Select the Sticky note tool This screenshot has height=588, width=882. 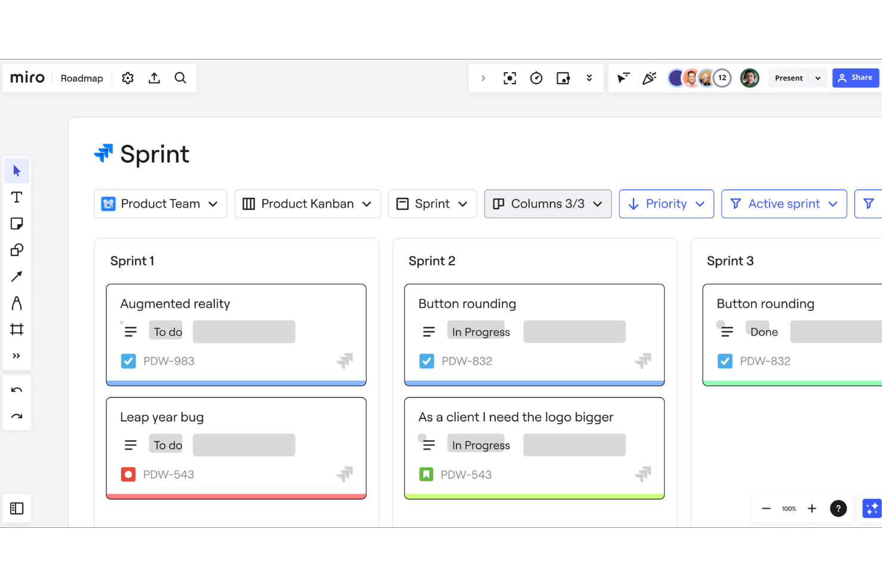click(17, 223)
